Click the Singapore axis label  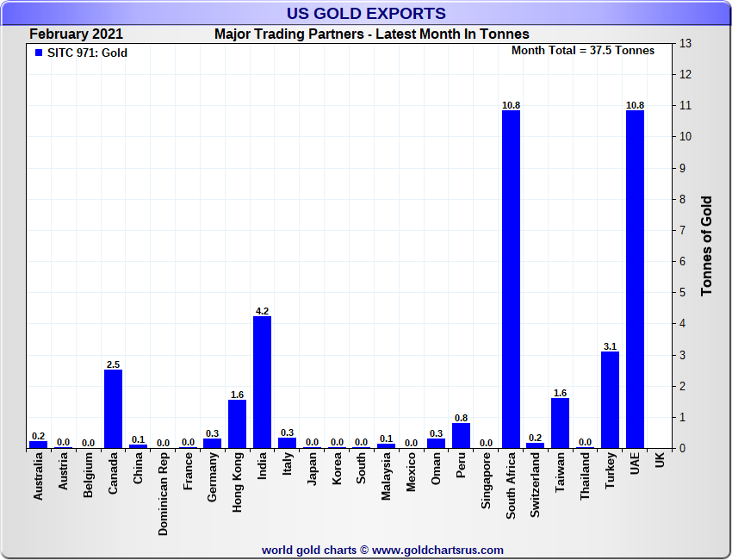pos(486,481)
